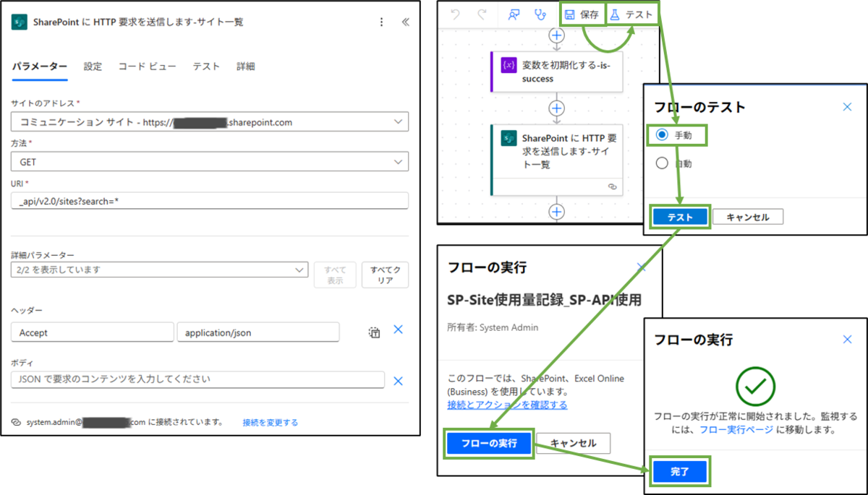The width and height of the screenshot is (868, 495).
Task: Open the flow checker stethoscope icon
Action: [x=540, y=14]
